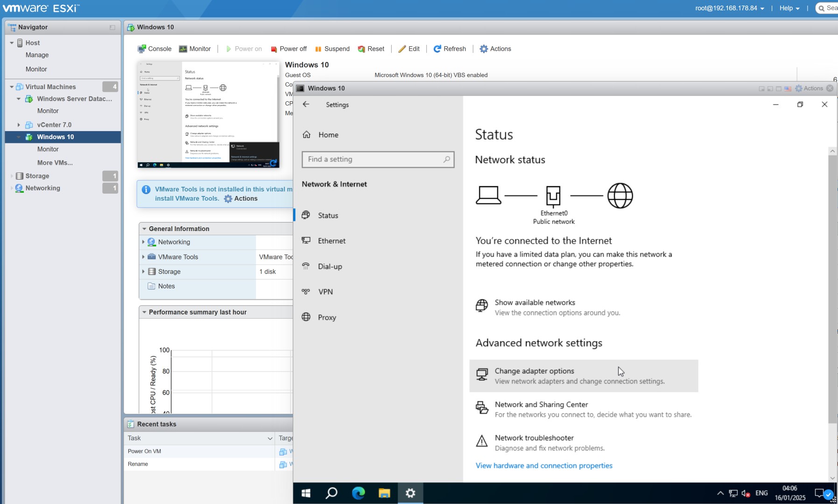Open the Help dropdown menu

[789, 8]
